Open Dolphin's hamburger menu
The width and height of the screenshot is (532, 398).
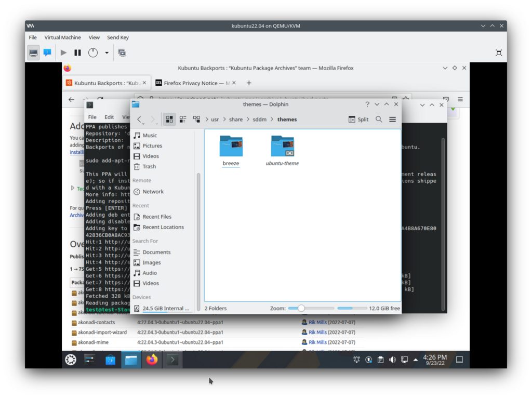392,120
